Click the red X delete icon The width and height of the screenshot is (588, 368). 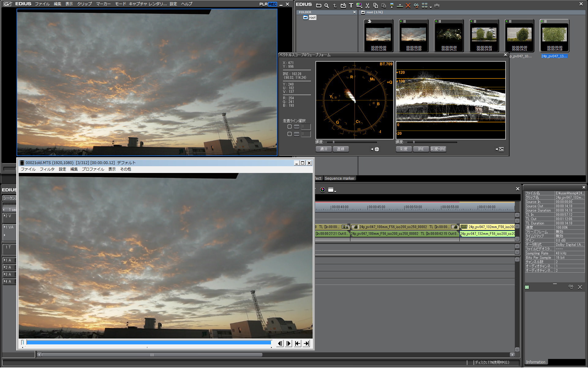[408, 6]
